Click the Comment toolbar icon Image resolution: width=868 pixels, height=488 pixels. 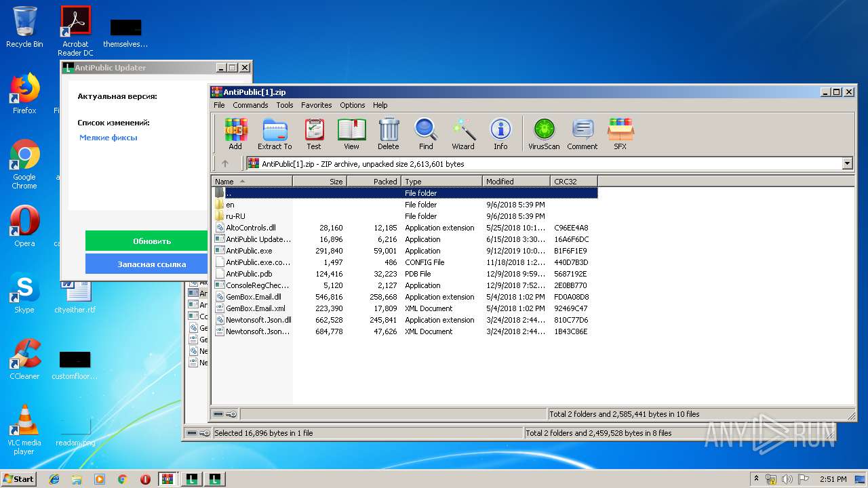583,134
